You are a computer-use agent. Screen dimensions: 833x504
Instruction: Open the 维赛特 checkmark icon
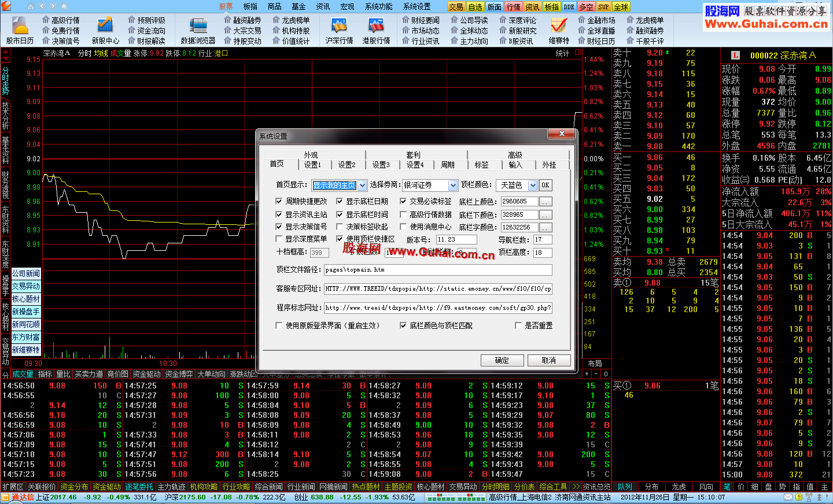pos(559,31)
